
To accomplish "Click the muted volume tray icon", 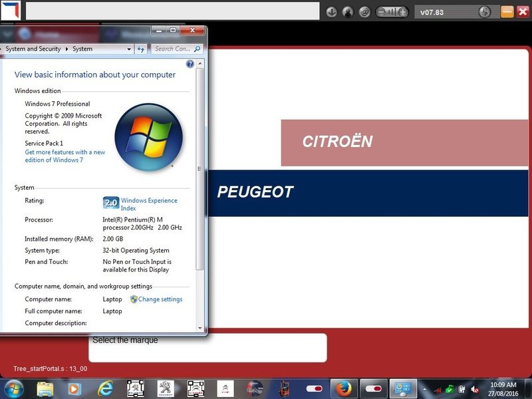I will click(475, 390).
